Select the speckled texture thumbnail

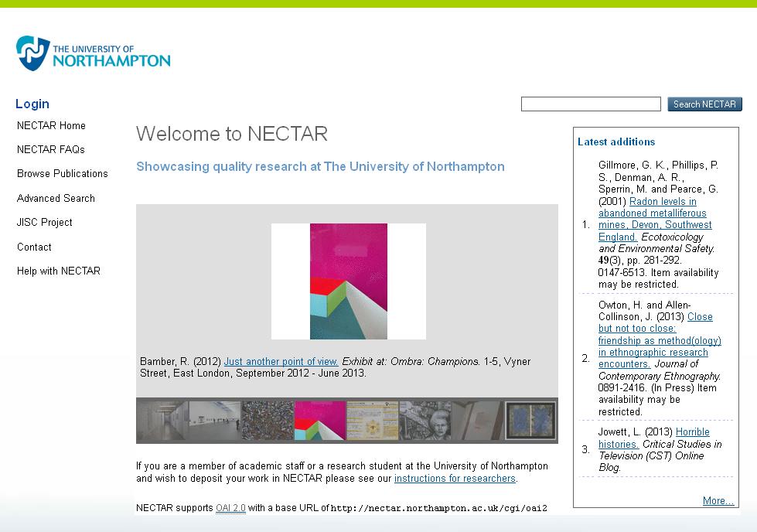[268, 421]
